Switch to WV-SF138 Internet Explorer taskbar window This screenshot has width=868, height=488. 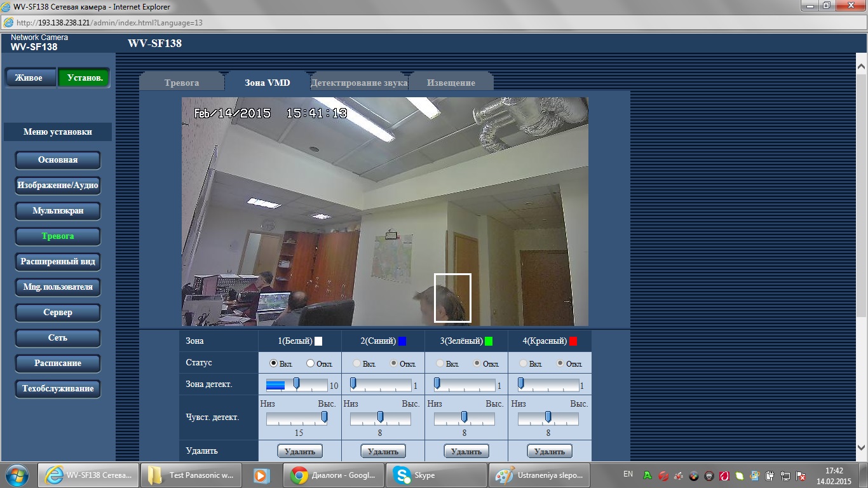point(88,475)
